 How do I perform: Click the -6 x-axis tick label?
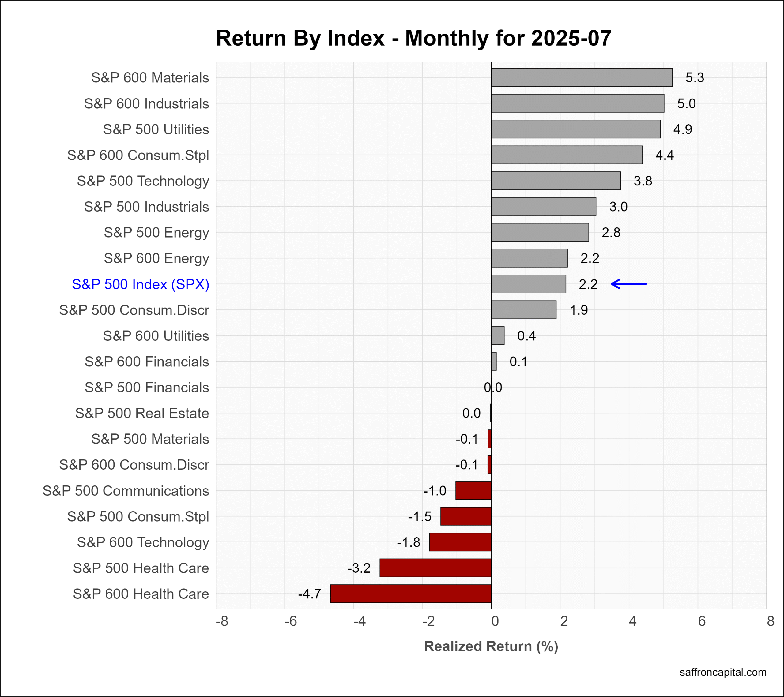291,621
